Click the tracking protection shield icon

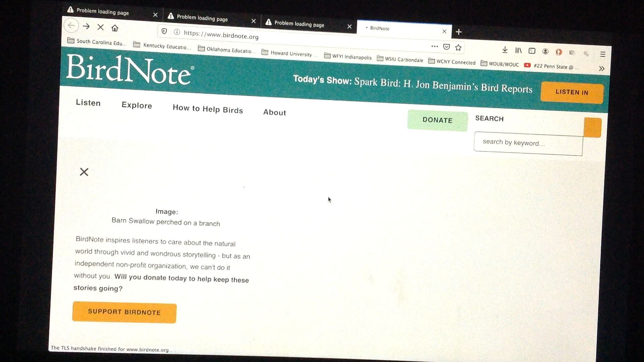[x=164, y=31]
